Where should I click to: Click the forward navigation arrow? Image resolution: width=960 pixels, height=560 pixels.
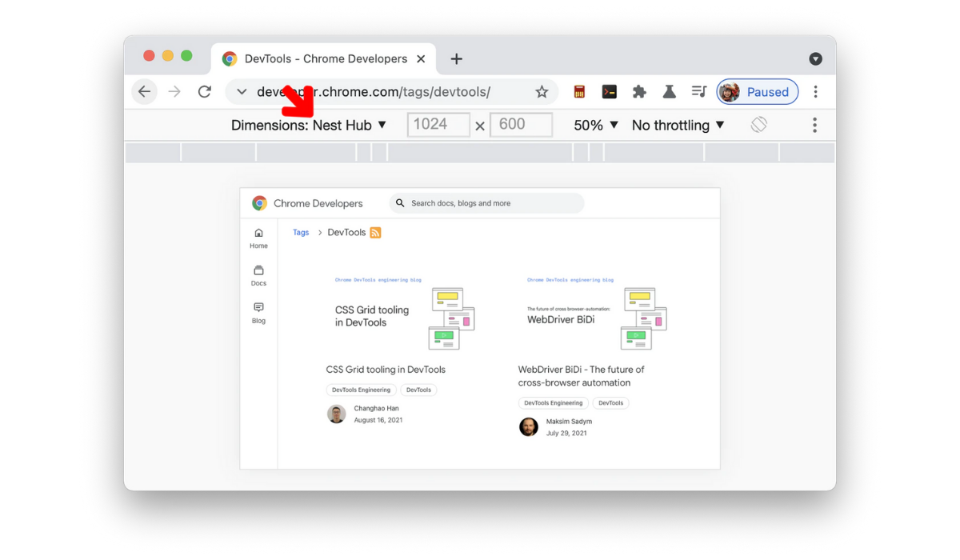(x=174, y=92)
